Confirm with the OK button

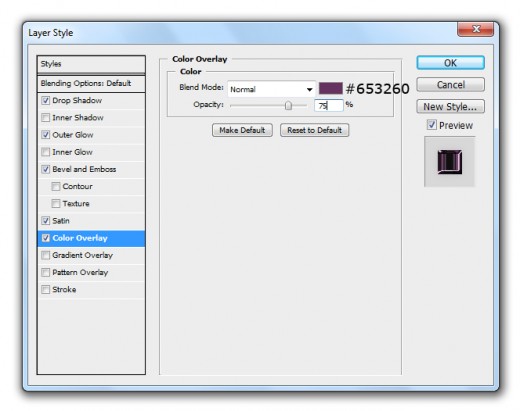coord(450,63)
